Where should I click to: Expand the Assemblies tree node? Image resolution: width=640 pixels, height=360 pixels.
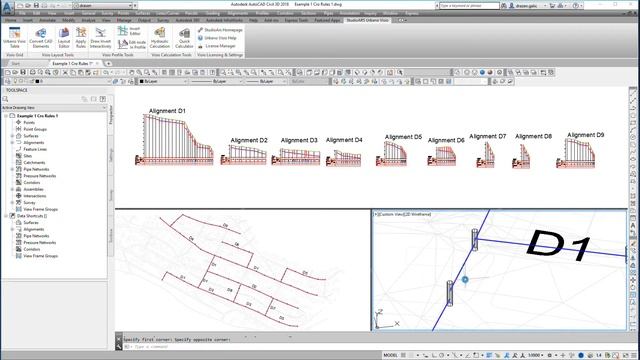pyautogui.click(x=12, y=189)
